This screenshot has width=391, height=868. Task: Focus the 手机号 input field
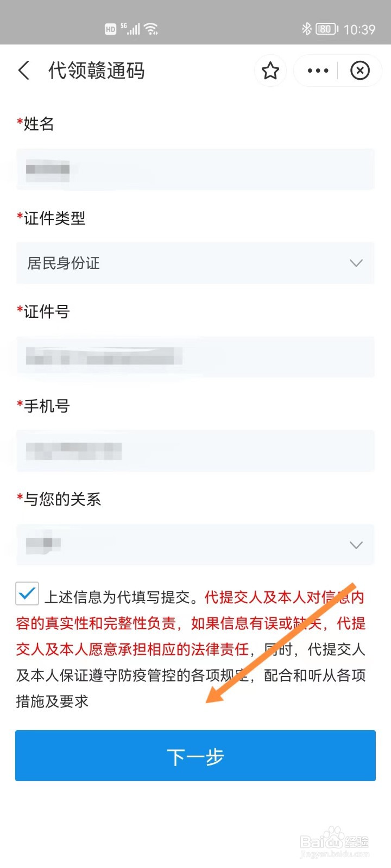click(195, 451)
